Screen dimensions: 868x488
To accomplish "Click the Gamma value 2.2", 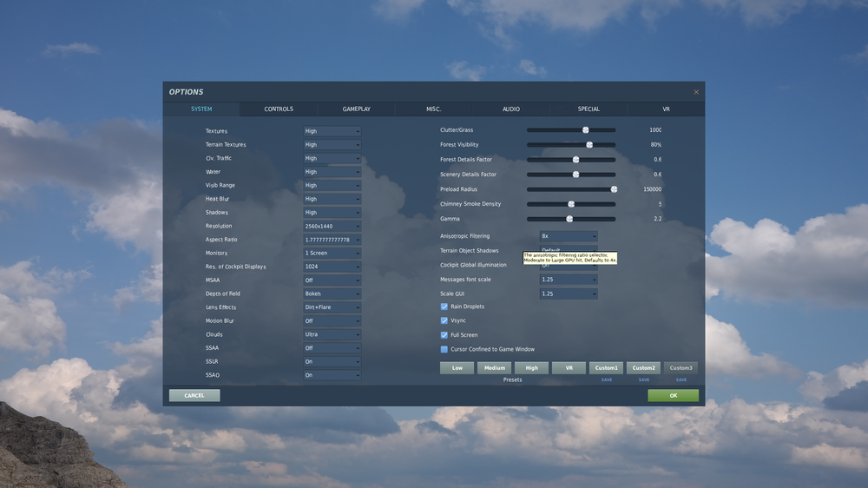I will [x=658, y=219].
